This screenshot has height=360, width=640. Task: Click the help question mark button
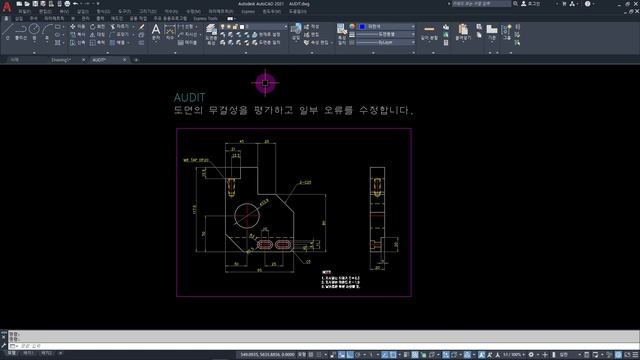(x=587, y=4)
